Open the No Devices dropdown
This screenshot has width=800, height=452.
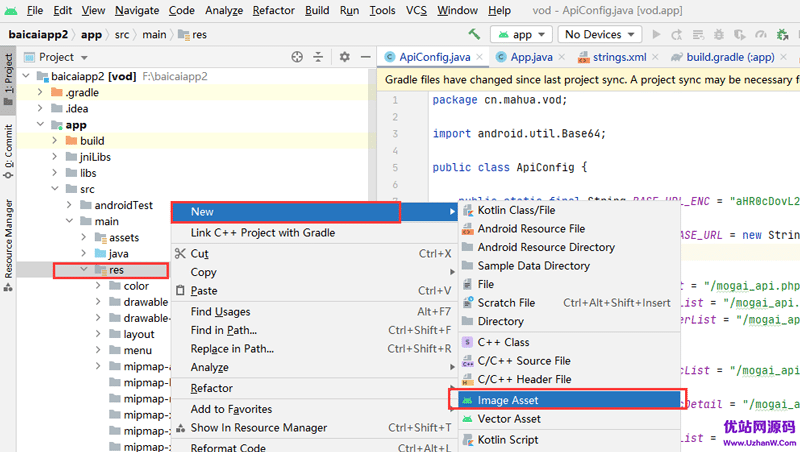coord(599,34)
